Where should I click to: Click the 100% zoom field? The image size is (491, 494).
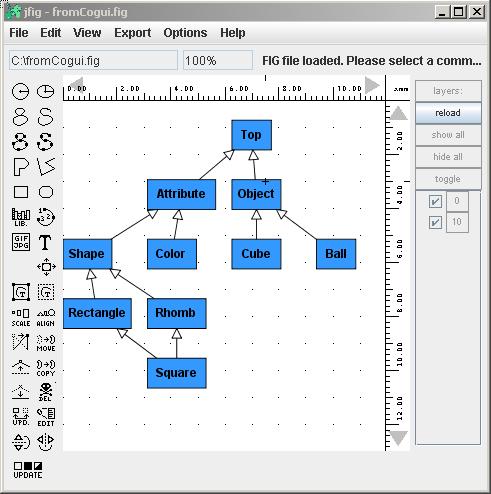tap(218, 61)
